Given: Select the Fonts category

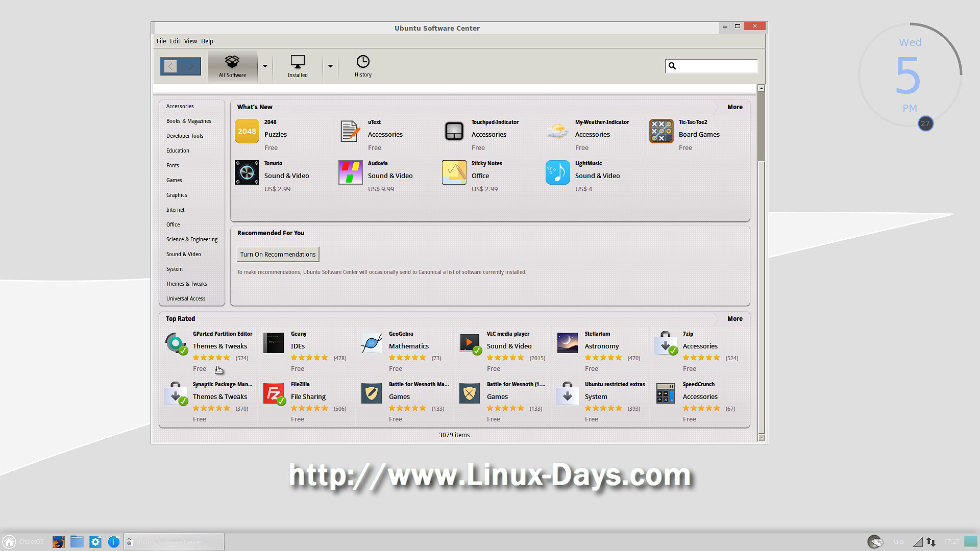Looking at the screenshot, I should [173, 165].
